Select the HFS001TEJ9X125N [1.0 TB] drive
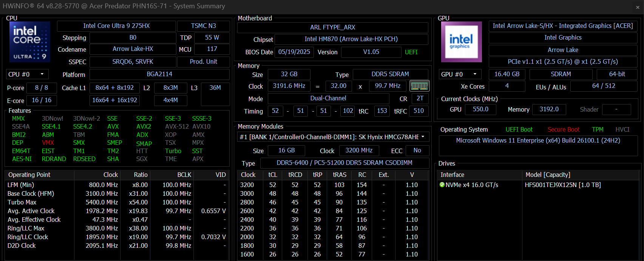644x261 pixels. pos(562,185)
